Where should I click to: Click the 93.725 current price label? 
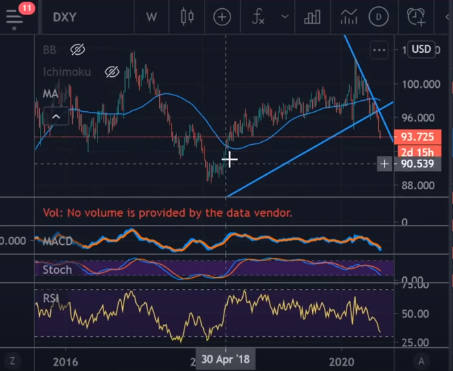point(417,137)
